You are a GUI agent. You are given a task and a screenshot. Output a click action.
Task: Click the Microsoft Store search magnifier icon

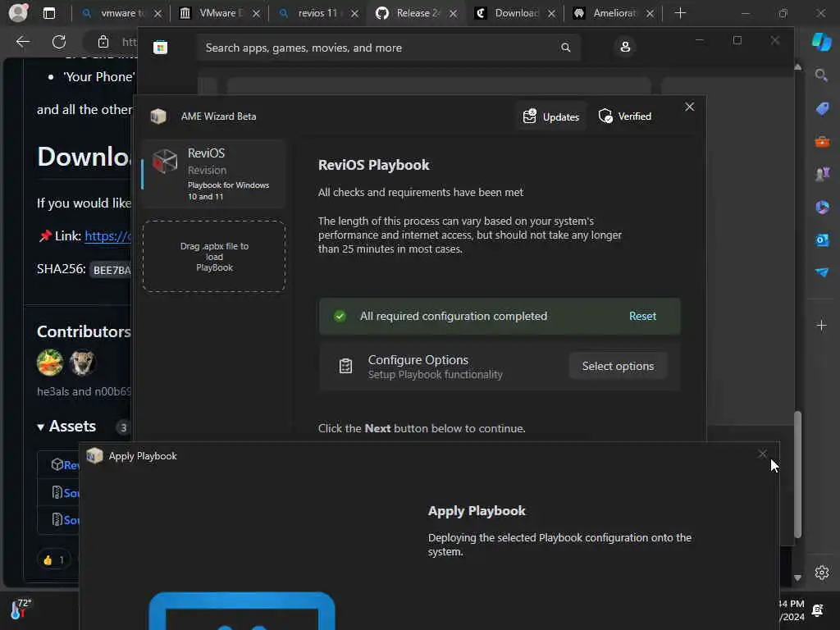tap(565, 48)
